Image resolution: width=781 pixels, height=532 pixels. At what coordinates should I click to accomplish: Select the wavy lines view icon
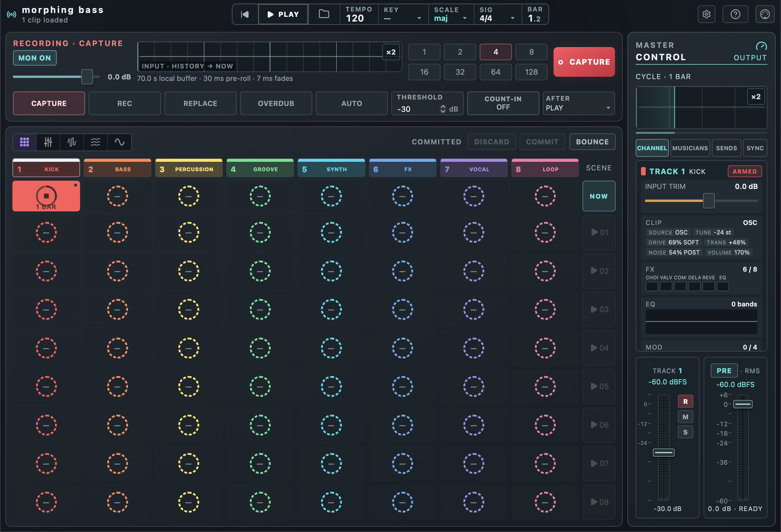click(95, 142)
